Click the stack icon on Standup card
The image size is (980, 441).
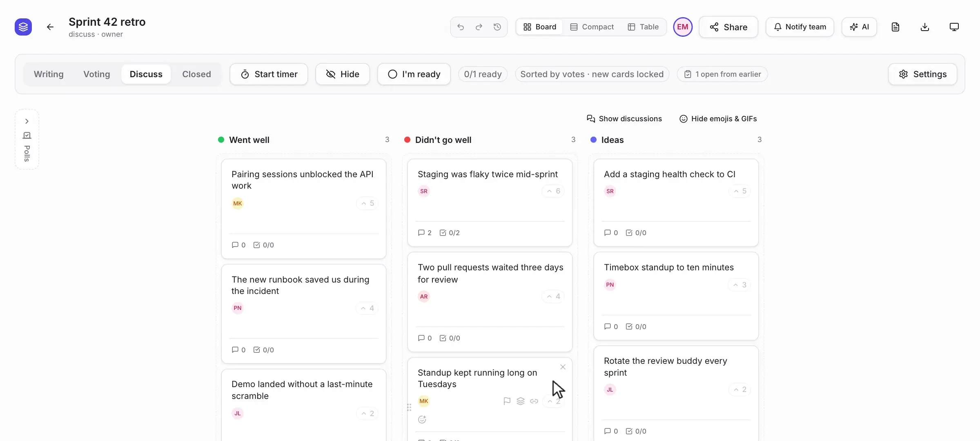click(x=521, y=401)
